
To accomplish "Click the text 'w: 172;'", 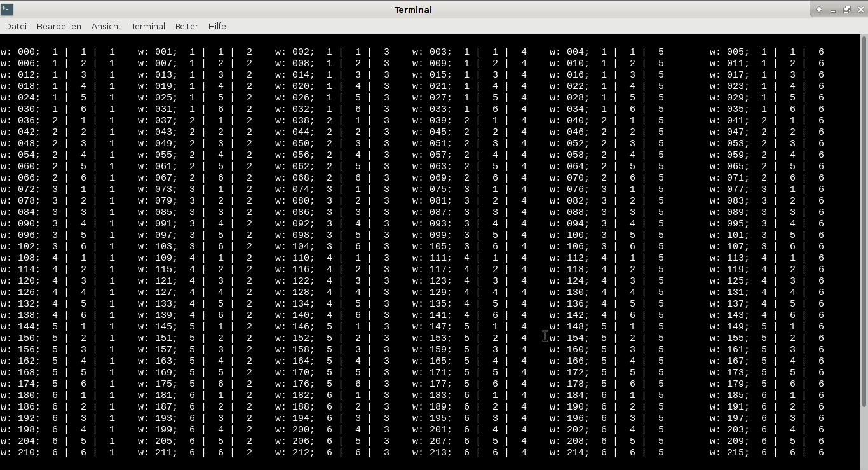I will [x=569, y=372].
